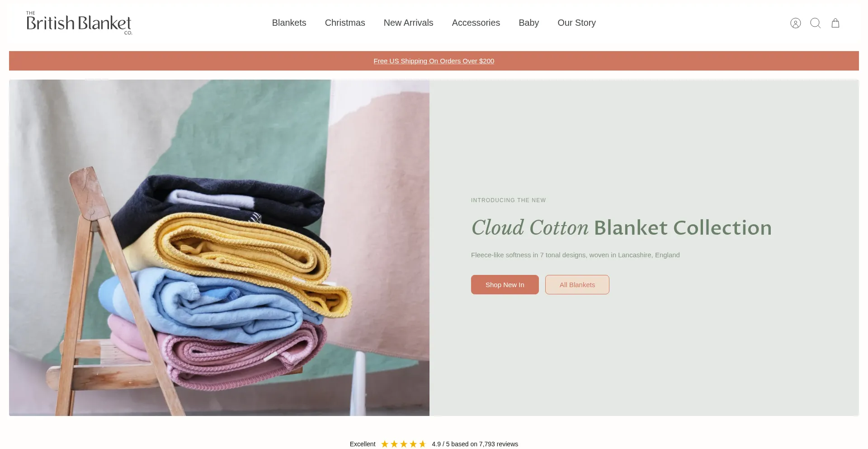Click The British Blanket Co. logo

79,23
